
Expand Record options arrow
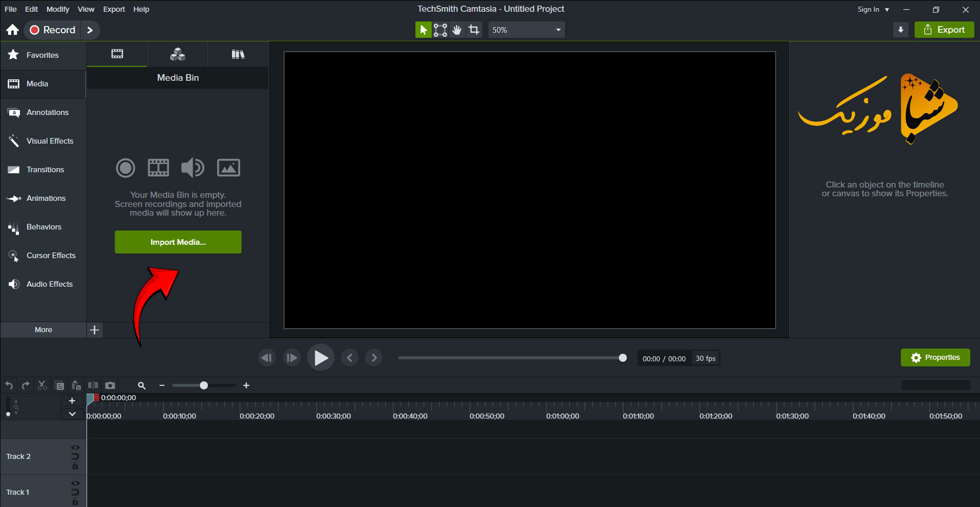pyautogui.click(x=90, y=30)
